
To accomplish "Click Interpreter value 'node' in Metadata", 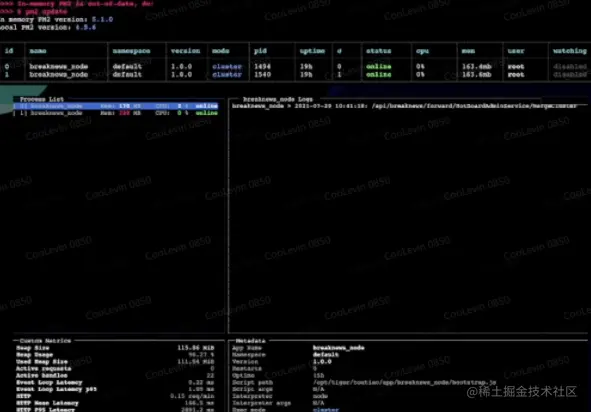I will tap(320, 396).
